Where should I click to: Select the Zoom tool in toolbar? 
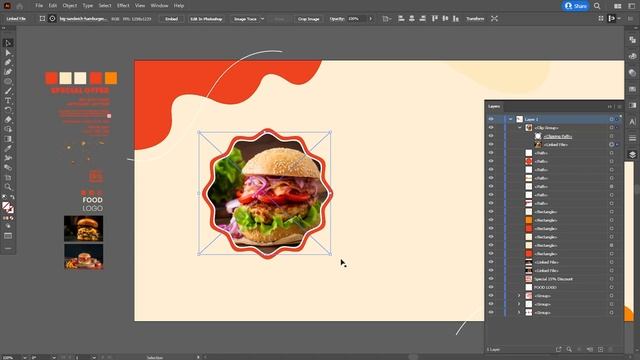pos(8,187)
